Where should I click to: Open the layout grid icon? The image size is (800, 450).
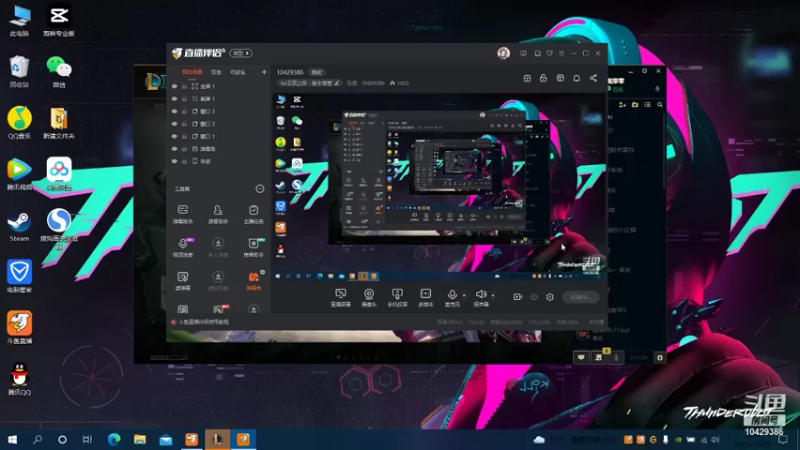(527, 78)
